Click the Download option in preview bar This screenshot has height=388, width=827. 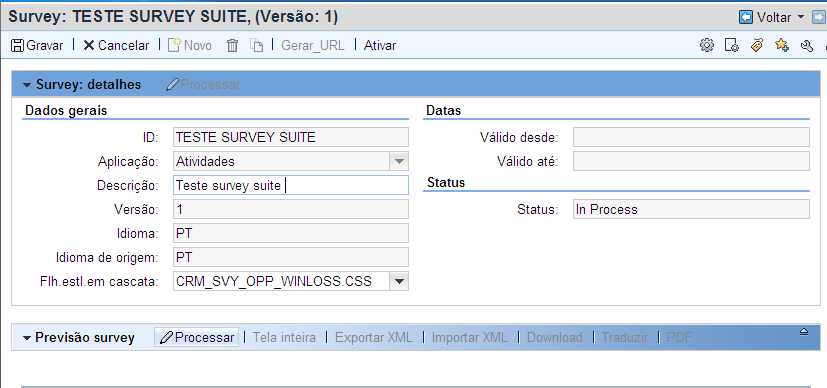(555, 337)
